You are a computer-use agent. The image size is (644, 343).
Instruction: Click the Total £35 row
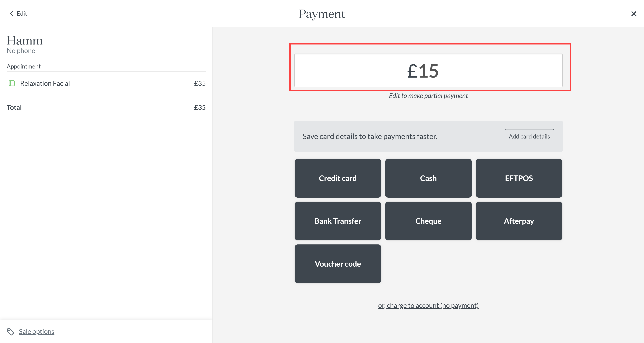click(x=106, y=107)
